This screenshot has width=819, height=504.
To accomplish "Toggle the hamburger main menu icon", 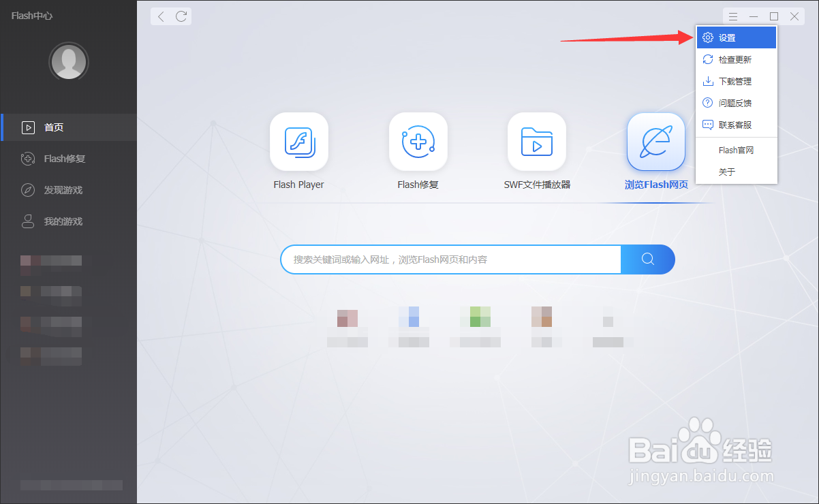I will pyautogui.click(x=733, y=16).
